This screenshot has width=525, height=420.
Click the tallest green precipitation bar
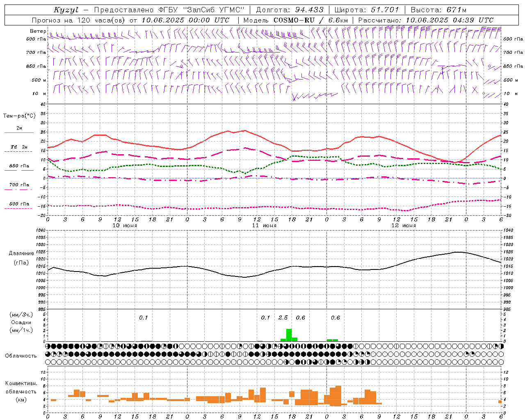point(289,335)
